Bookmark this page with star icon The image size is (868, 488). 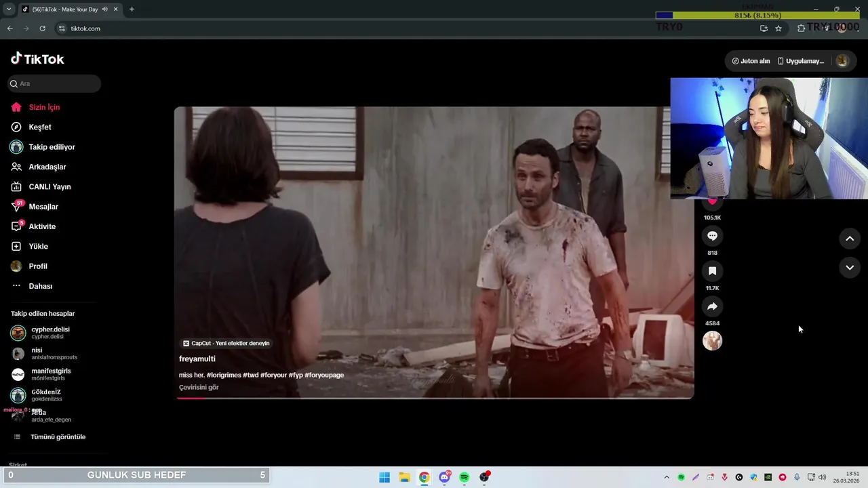point(778,28)
